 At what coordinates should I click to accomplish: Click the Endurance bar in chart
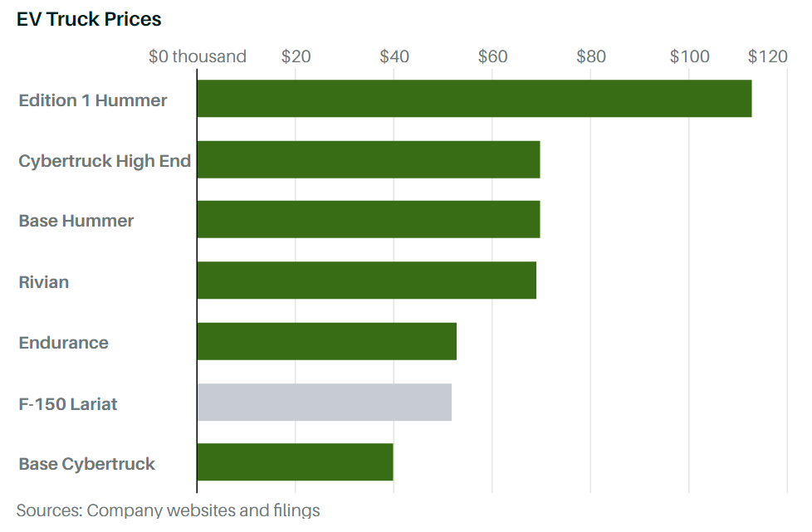(x=326, y=341)
